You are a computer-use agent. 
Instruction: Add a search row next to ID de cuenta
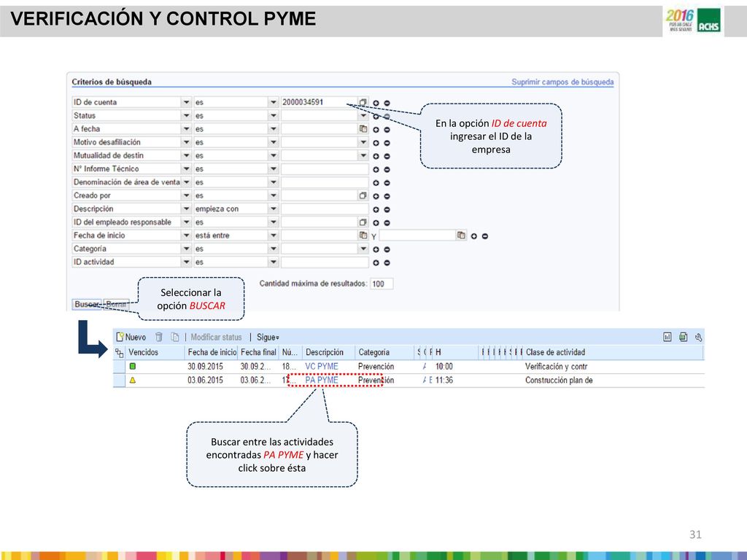coord(376,103)
